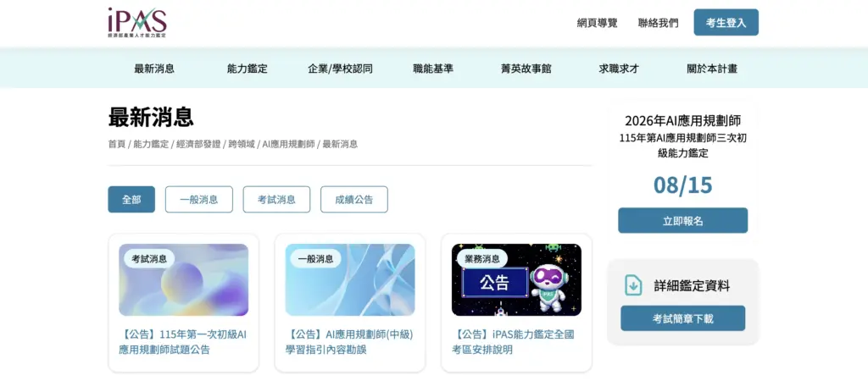This screenshot has width=868, height=381.
Task: Open the 最新消息 menu
Action: tap(154, 69)
